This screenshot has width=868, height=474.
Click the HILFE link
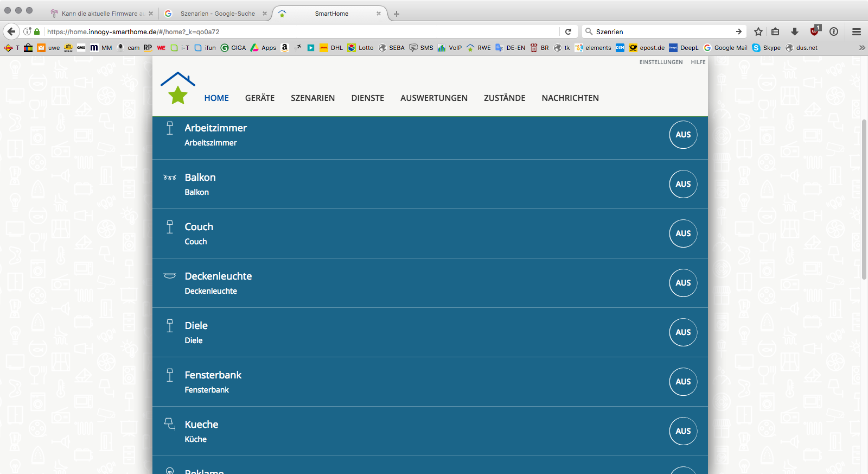click(698, 62)
